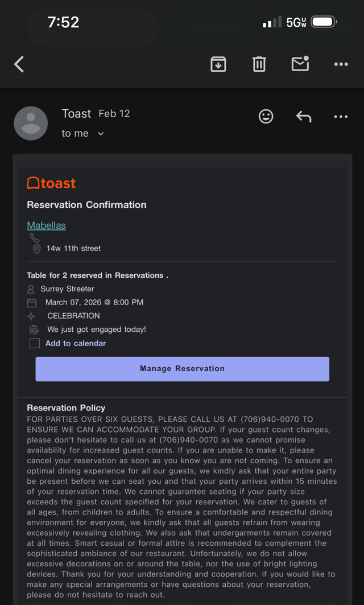Delete email with trash icon
The width and height of the screenshot is (364, 605).
click(x=259, y=64)
